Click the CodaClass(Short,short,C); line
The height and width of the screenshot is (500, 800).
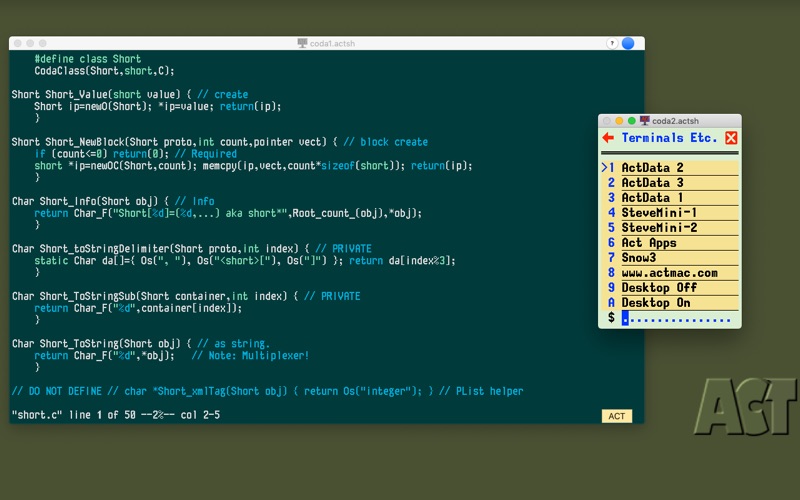coord(105,70)
